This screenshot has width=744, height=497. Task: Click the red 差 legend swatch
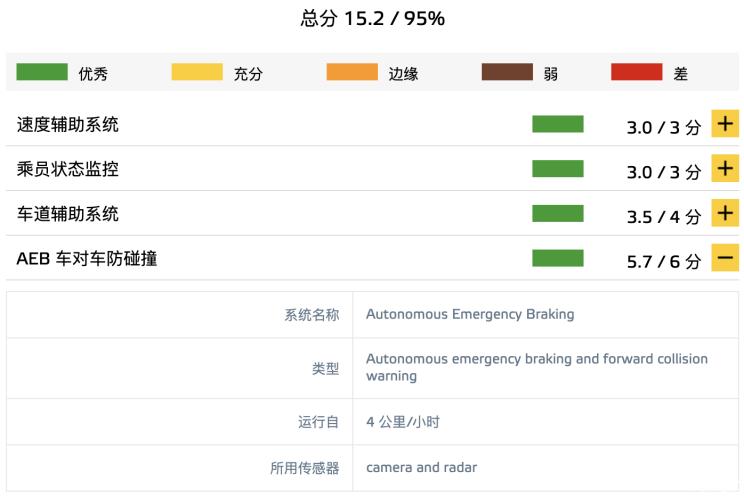[x=637, y=72]
